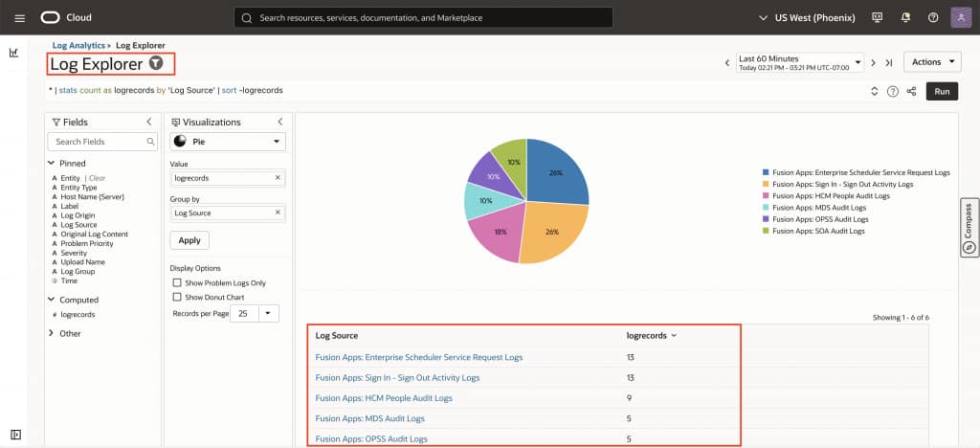This screenshot has width=980, height=448.
Task: Click pink HCM People Audit legend swatch
Action: [766, 195]
